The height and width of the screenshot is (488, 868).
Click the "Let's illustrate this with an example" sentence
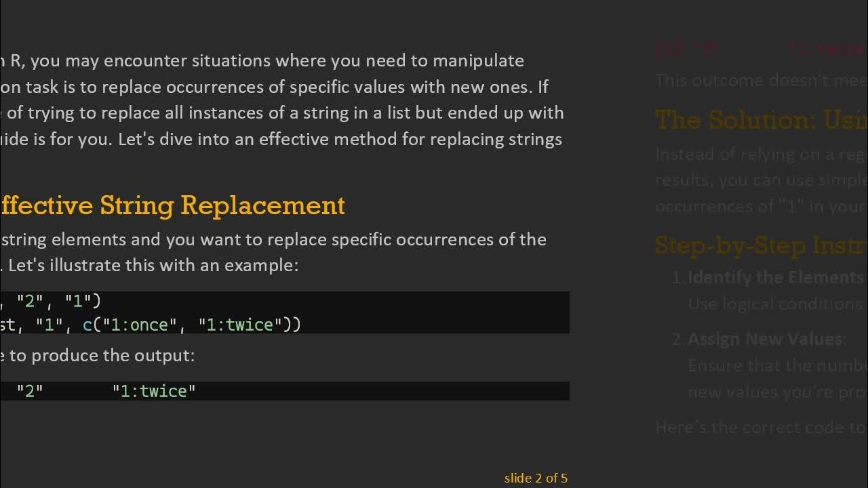tap(153, 265)
